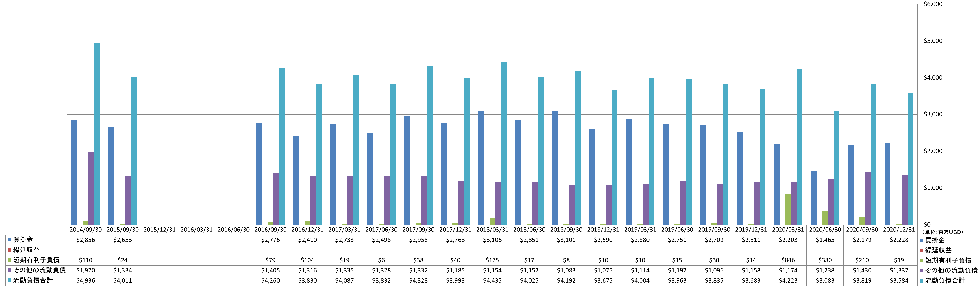Select the その他の流動負債 entry in the right-side legend
This screenshot has width=980, height=286.
tap(949, 270)
